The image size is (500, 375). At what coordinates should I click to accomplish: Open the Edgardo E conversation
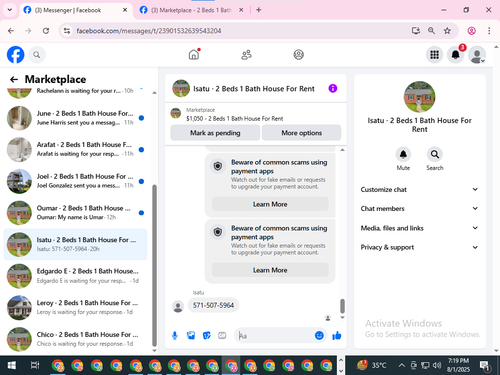75,276
